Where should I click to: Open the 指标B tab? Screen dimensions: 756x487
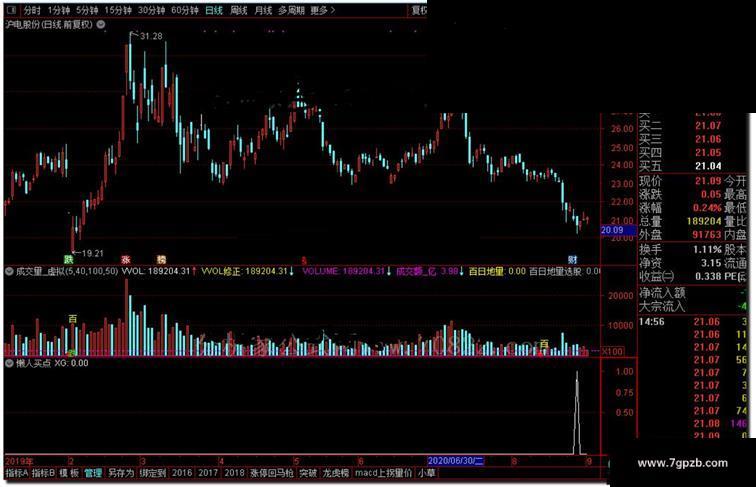pos(43,473)
